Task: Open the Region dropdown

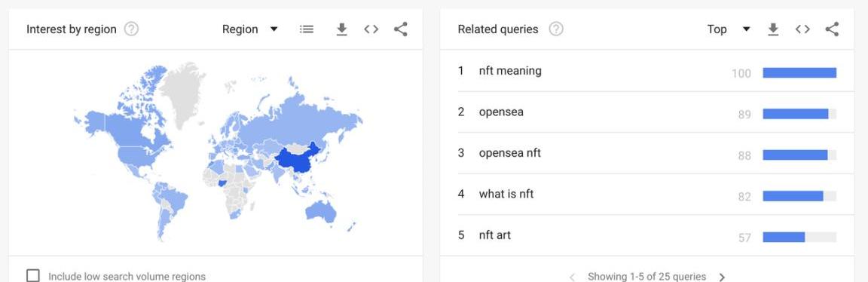Action: click(249, 29)
